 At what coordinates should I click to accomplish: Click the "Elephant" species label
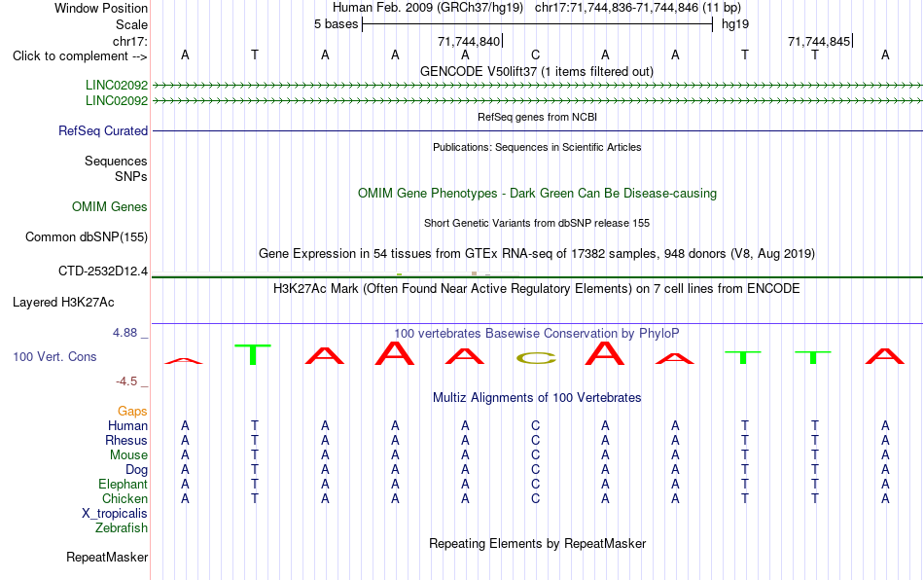point(123,484)
